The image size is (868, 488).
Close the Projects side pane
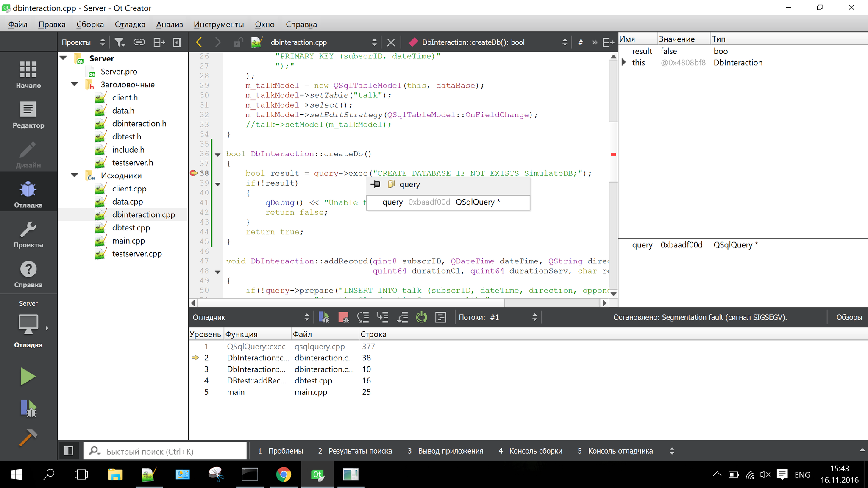coord(177,42)
